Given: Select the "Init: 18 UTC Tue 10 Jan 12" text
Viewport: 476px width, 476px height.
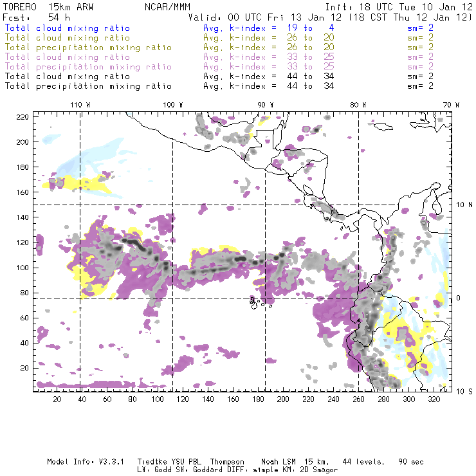Looking at the screenshot, I should [399, 7].
